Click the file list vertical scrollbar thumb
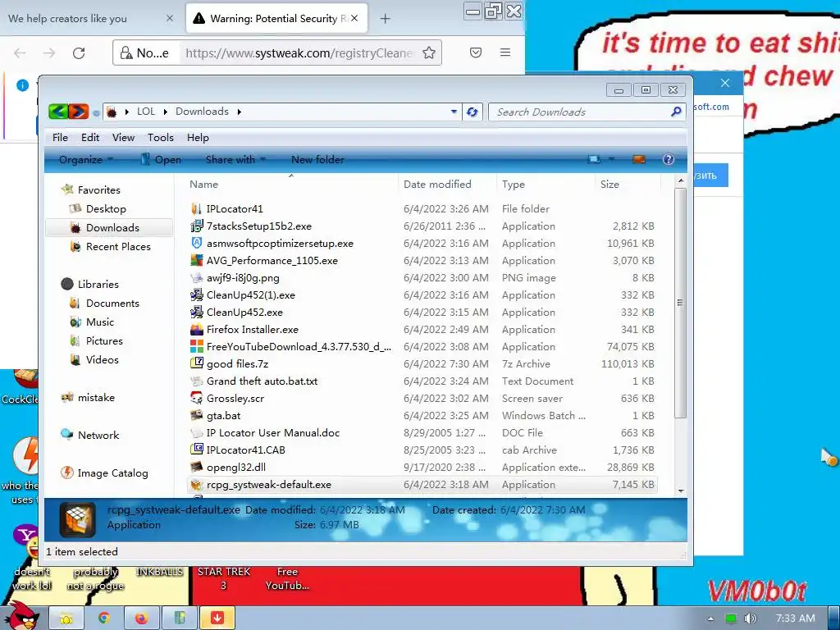The image size is (840, 630). tap(680, 303)
